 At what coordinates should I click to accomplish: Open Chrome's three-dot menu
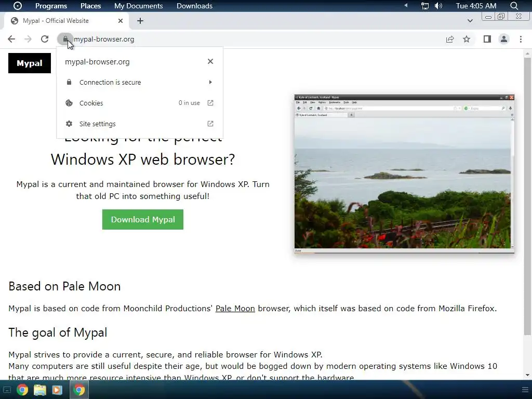pyautogui.click(x=521, y=39)
